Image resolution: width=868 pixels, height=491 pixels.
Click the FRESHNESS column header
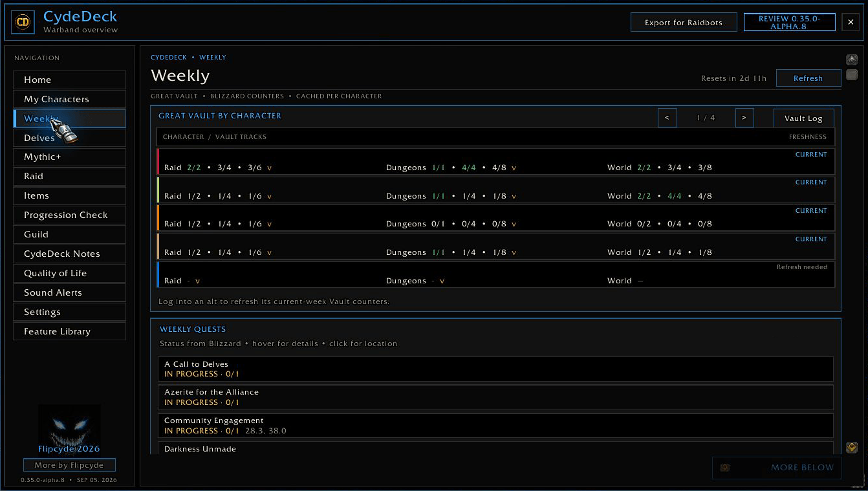[808, 137]
